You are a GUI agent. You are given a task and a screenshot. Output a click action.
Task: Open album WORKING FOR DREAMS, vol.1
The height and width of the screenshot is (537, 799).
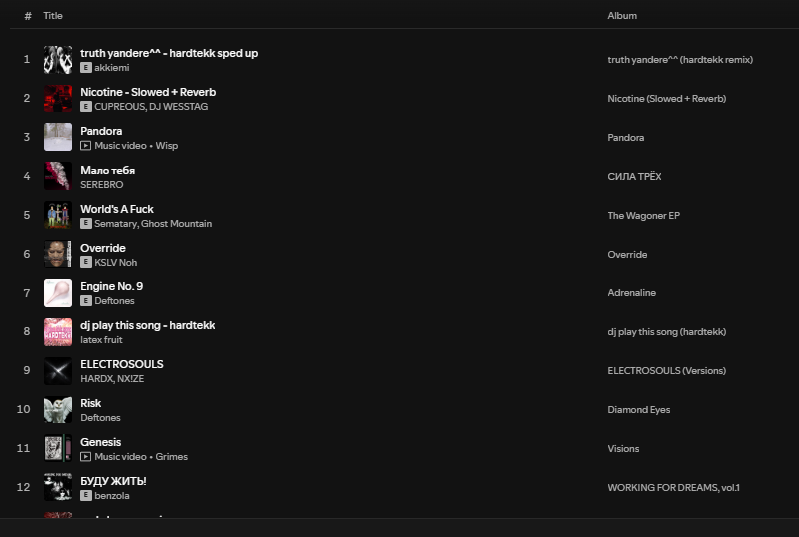pos(673,488)
